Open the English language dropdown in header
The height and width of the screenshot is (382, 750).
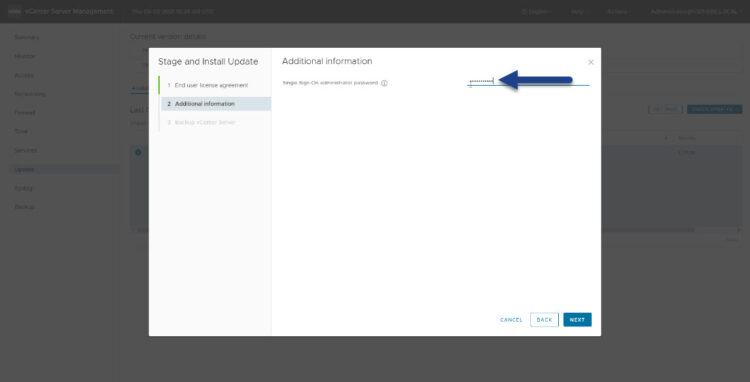536,11
